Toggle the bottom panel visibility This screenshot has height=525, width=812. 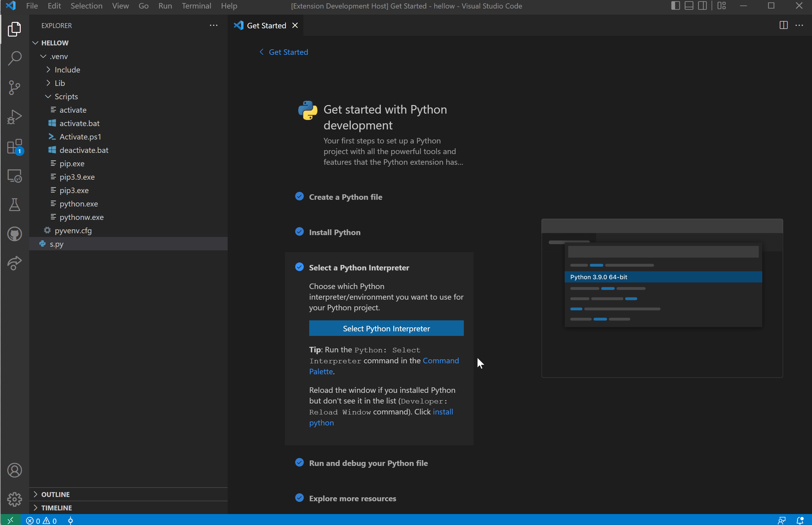(689, 6)
